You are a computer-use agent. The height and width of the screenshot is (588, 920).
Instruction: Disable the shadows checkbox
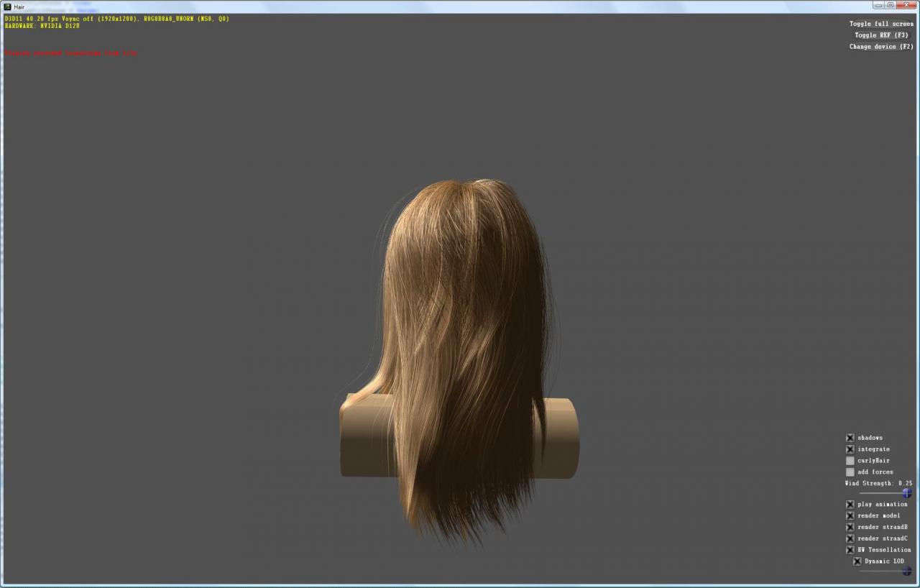click(x=850, y=438)
